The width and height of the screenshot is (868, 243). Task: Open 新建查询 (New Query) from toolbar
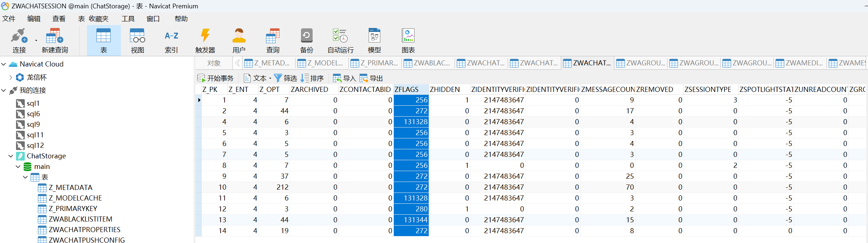click(x=55, y=40)
